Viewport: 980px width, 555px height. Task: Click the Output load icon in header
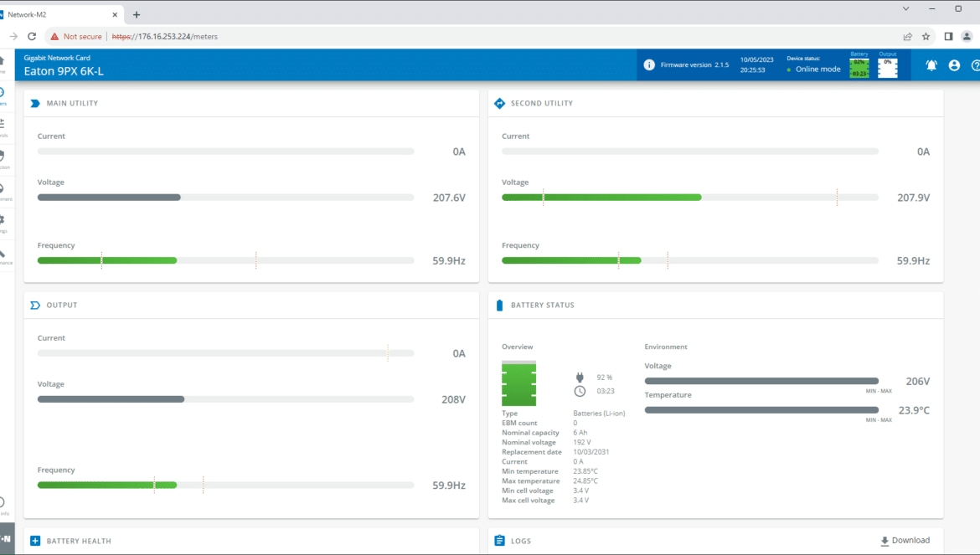(888, 68)
